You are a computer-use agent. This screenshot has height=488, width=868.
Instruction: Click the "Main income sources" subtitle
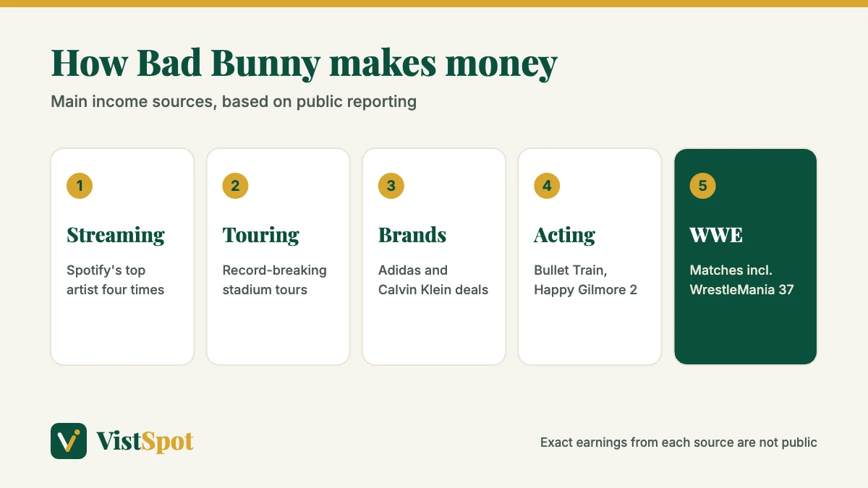(234, 101)
